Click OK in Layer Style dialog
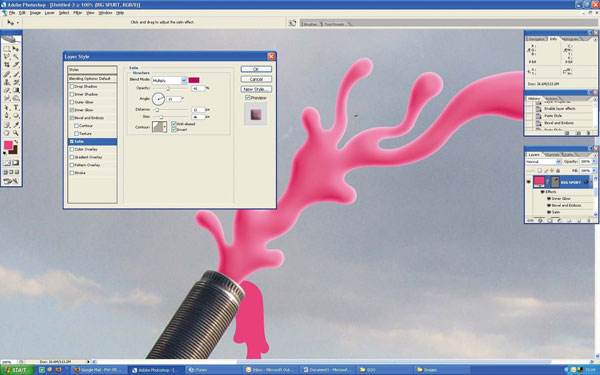Screen dimensions: 600x375 [x=256, y=69]
